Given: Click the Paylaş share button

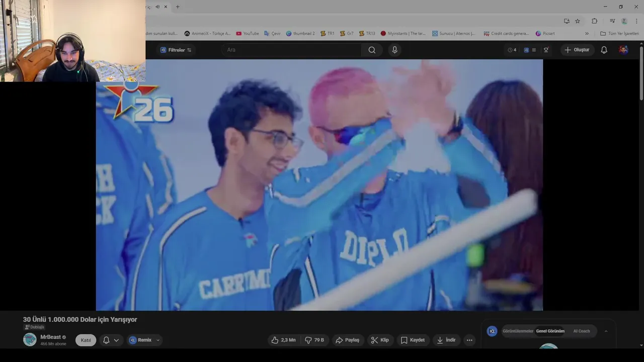Looking at the screenshot, I should coord(347,340).
